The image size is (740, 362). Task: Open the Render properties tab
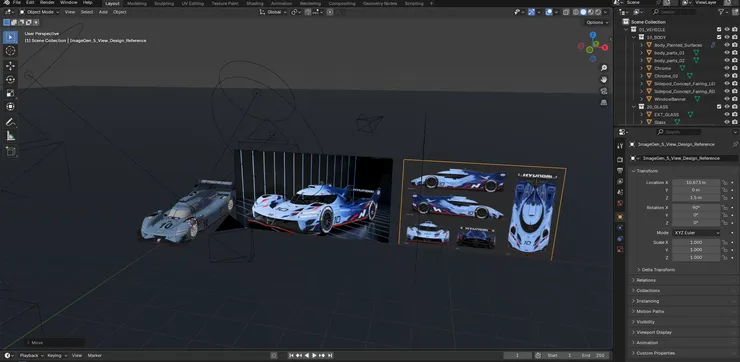tap(620, 160)
